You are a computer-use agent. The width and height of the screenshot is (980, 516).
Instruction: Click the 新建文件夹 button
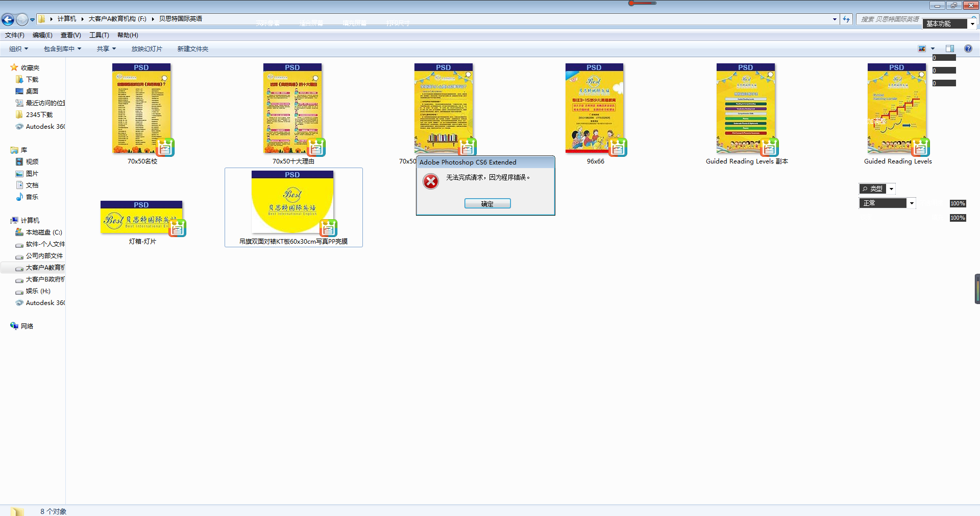[192, 49]
